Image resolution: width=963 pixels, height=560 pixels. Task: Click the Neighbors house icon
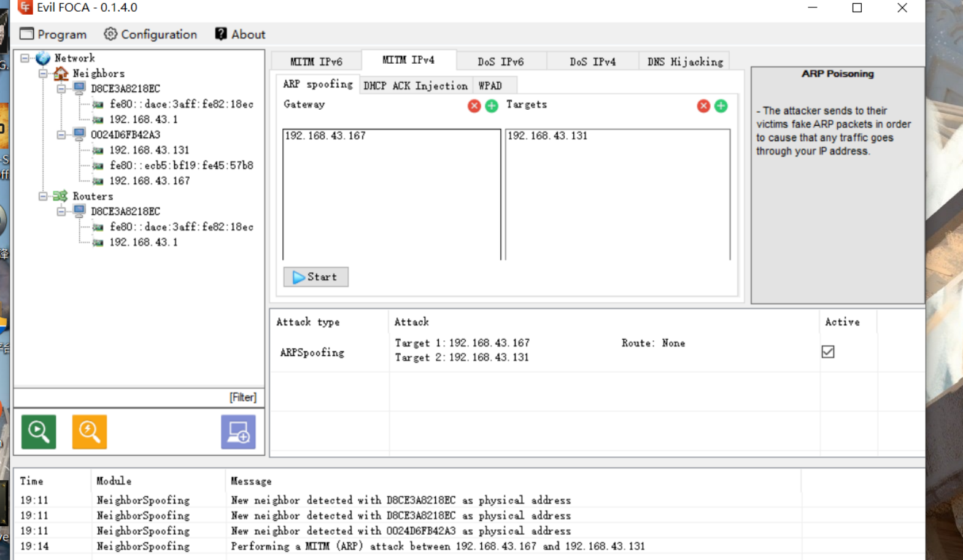click(x=61, y=74)
